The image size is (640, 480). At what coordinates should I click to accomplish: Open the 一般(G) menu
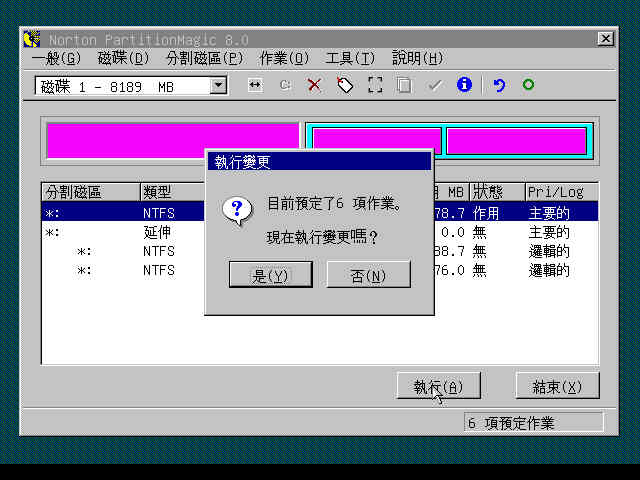56,59
